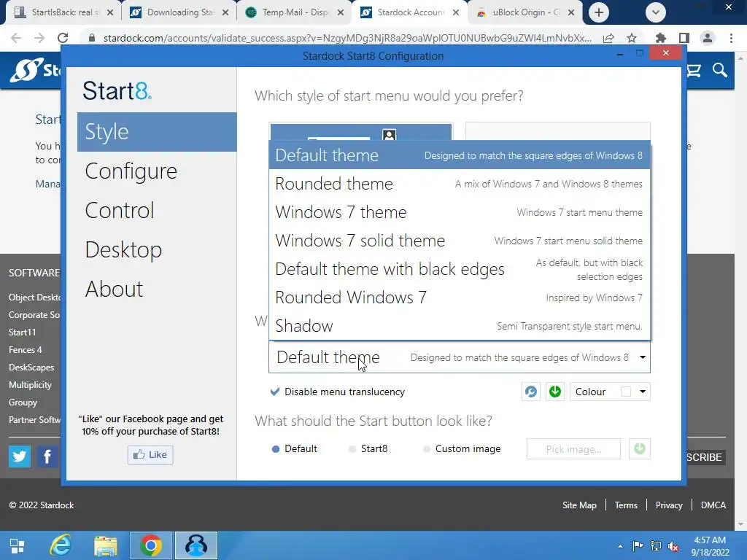Open Privacy footer link
The image size is (747, 560).
click(669, 505)
